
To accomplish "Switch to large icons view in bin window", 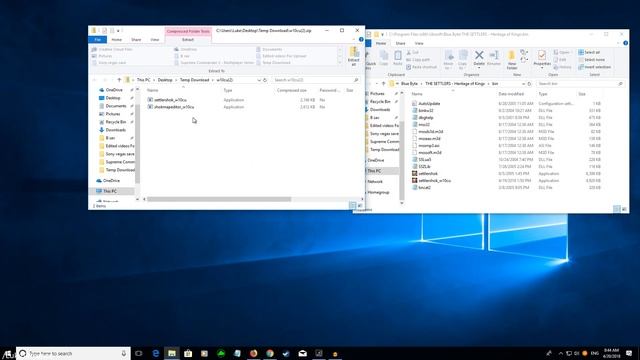I will [624, 209].
